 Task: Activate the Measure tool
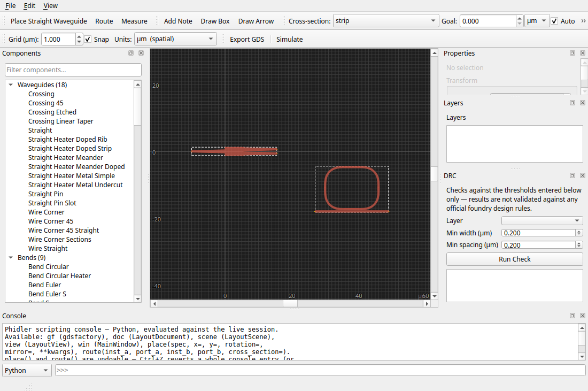pyautogui.click(x=134, y=21)
